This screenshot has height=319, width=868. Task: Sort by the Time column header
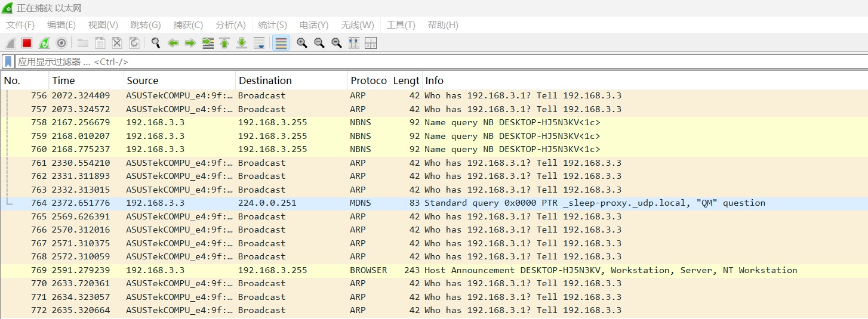coord(87,80)
